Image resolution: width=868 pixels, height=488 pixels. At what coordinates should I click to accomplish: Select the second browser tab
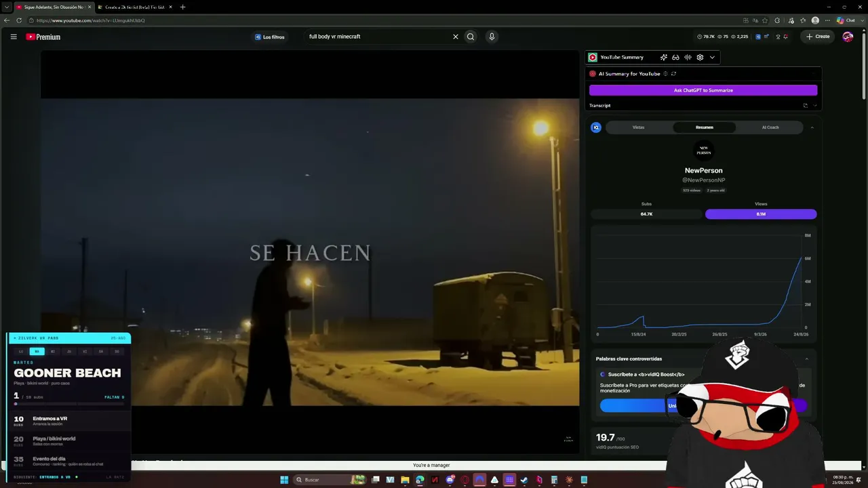pos(134,7)
